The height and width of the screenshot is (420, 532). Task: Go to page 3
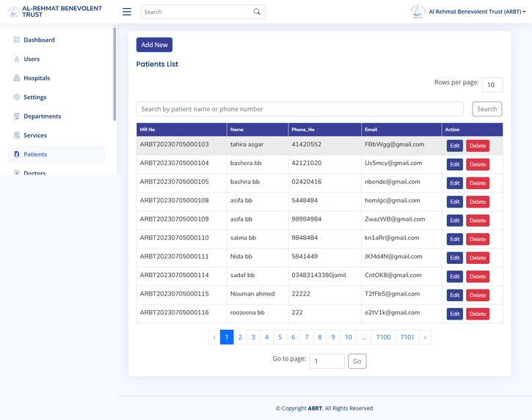coord(253,337)
